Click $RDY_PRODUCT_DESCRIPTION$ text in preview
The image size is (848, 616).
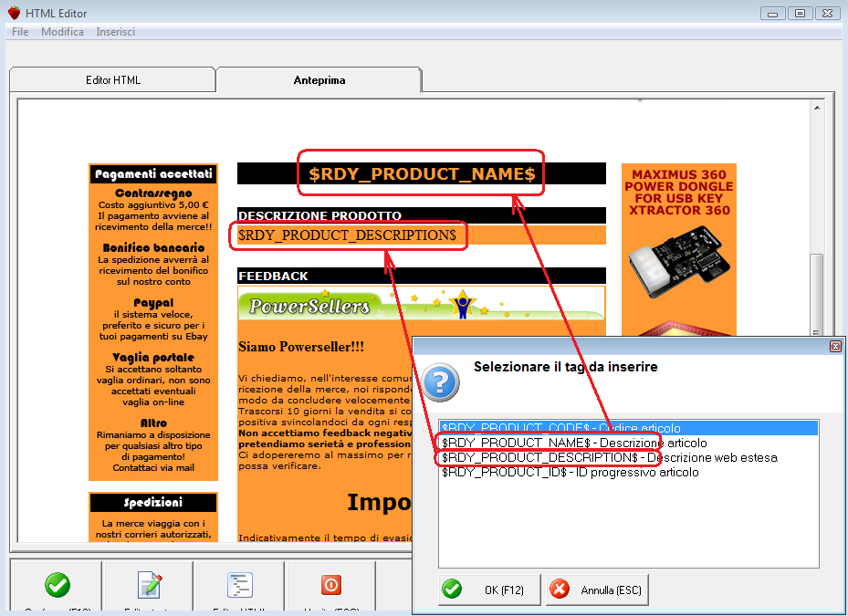(x=347, y=235)
